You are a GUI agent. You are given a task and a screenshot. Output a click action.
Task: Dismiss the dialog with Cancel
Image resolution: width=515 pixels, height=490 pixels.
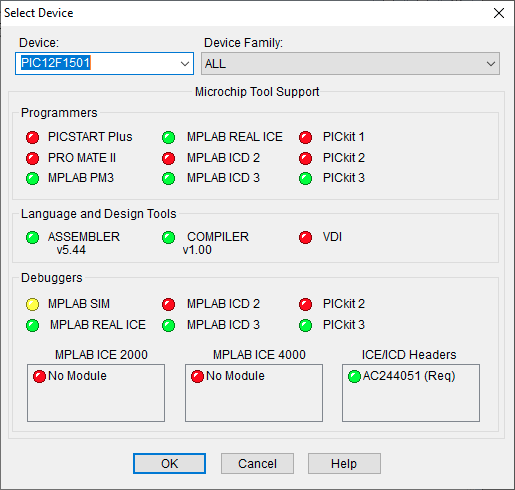(257, 463)
